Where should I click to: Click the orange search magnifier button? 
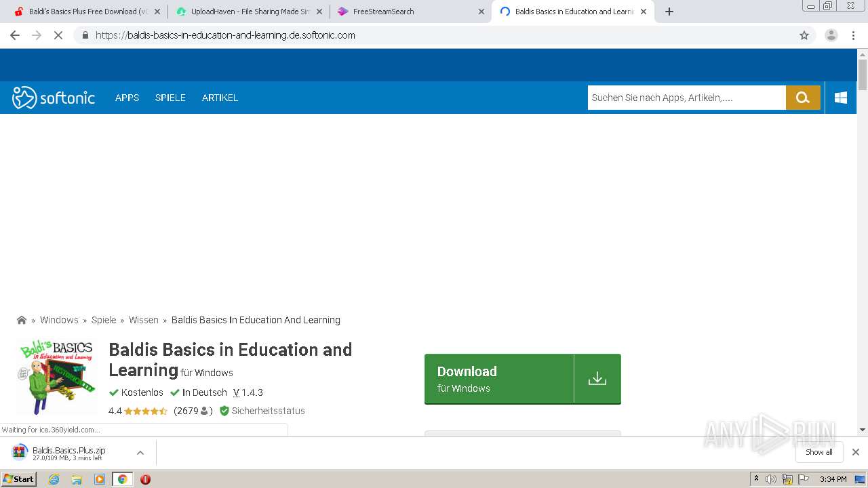[x=803, y=98]
